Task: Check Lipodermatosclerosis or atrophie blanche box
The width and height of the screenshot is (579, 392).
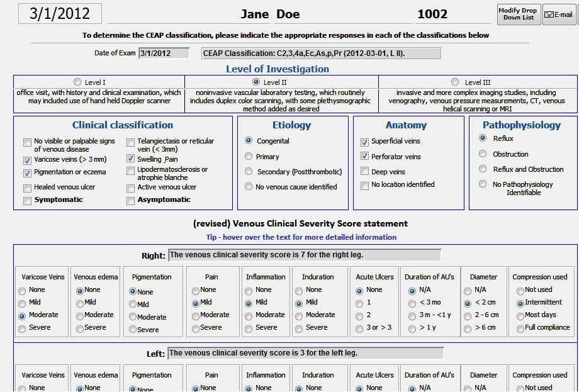Action: click(130, 171)
